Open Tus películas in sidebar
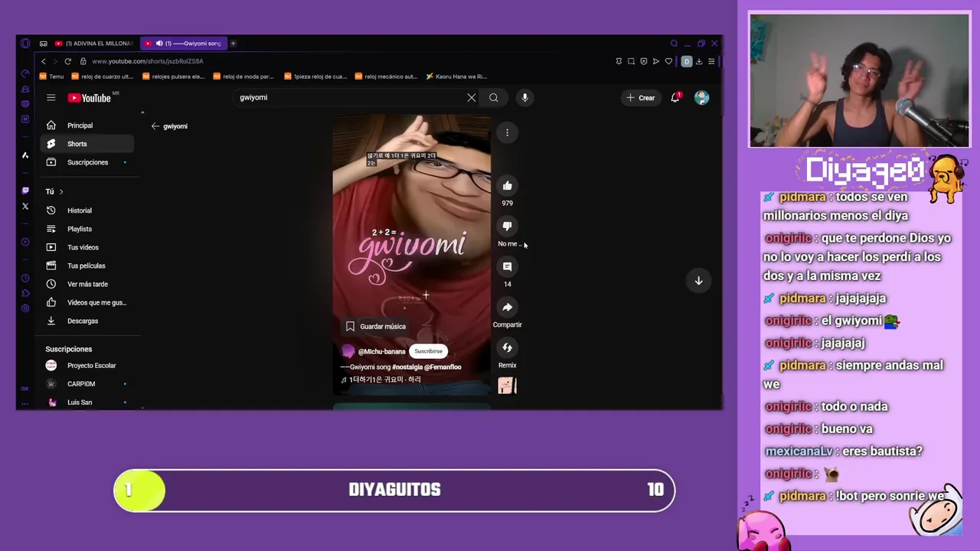The image size is (980, 551). pos(87,266)
